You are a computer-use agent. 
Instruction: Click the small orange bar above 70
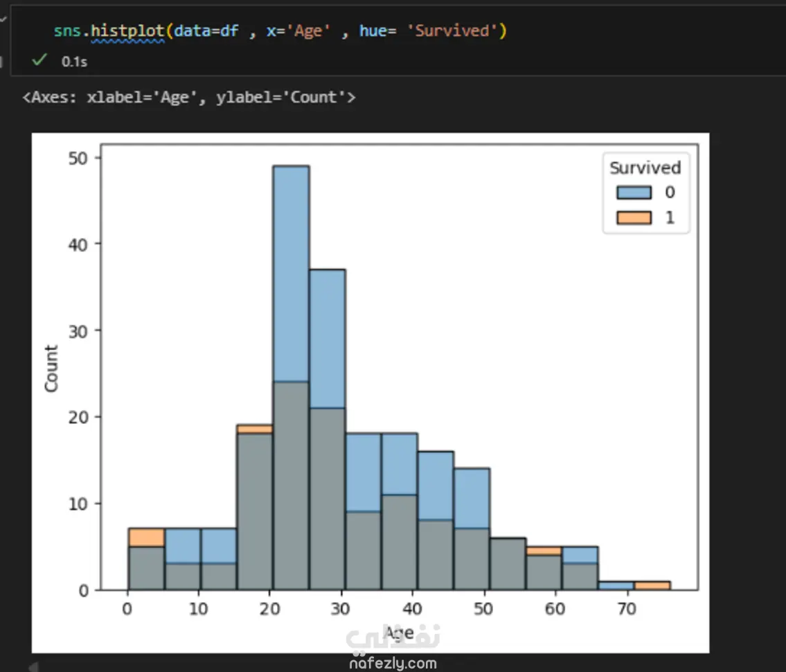[652, 585]
